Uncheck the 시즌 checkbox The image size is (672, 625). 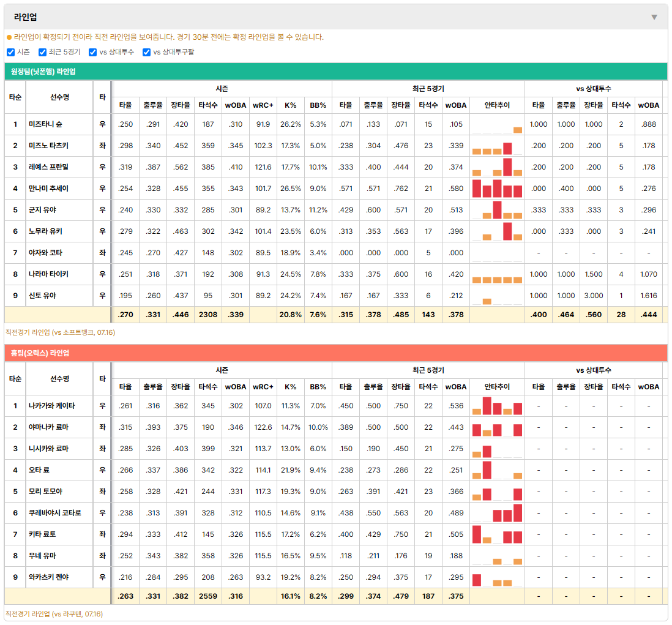11,52
